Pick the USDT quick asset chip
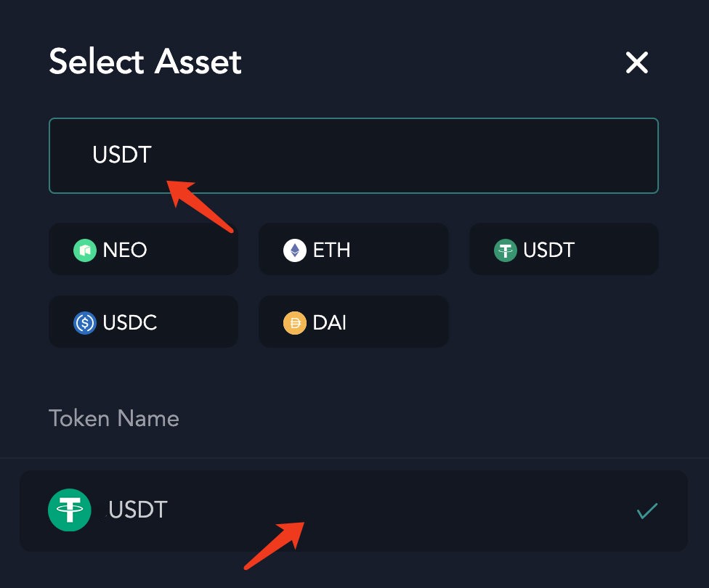This screenshot has height=588, width=709. [x=564, y=249]
